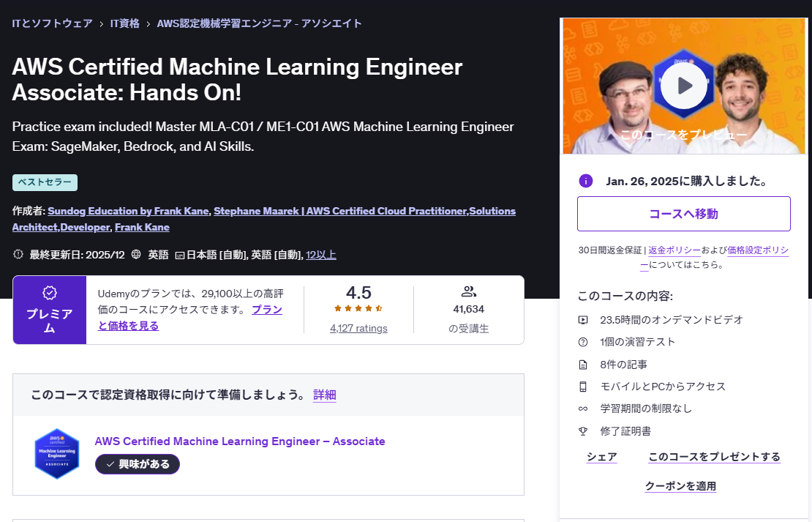Click クーポンを適用 to apply coupon
This screenshot has width=812, height=522.
pos(680,486)
